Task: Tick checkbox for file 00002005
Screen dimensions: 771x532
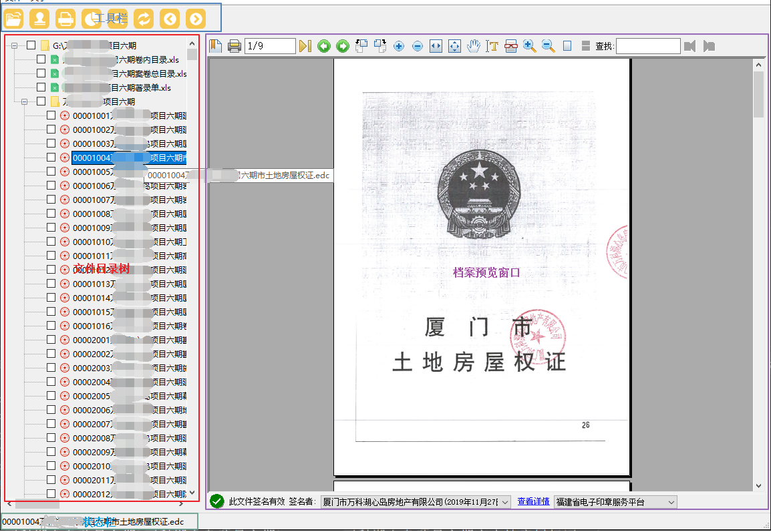Action: (x=51, y=395)
